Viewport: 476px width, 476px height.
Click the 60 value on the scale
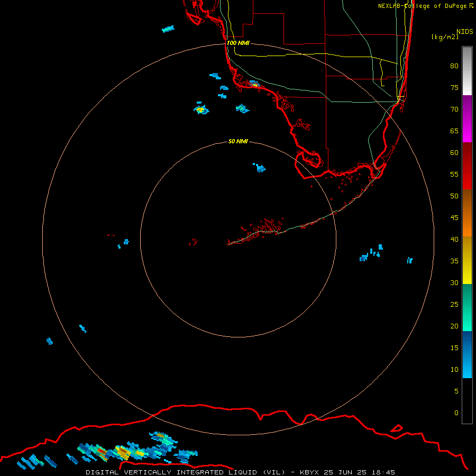[454, 153]
